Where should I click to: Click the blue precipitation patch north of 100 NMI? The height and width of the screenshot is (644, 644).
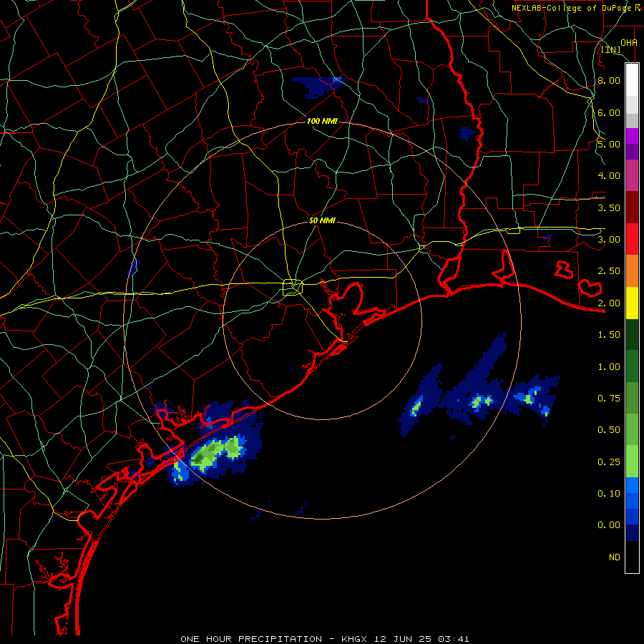point(318,87)
